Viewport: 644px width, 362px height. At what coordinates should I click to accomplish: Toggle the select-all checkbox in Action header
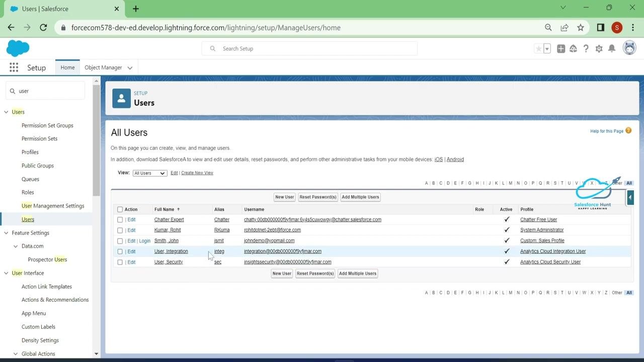[x=120, y=210]
